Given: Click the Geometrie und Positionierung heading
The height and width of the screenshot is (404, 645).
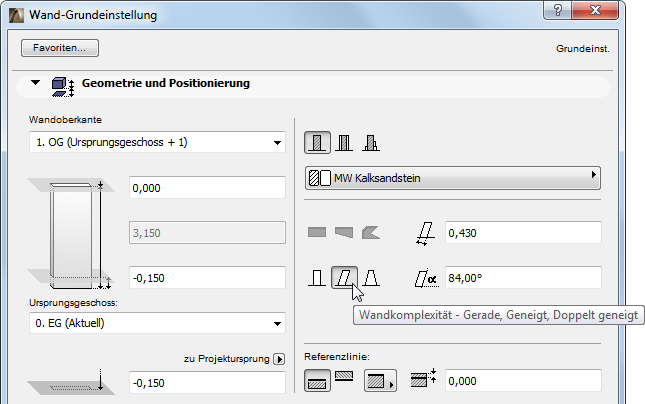Looking at the screenshot, I should (x=166, y=83).
